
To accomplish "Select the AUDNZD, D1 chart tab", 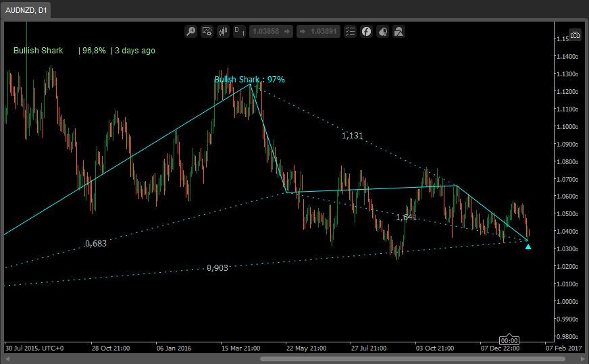I will (26, 10).
